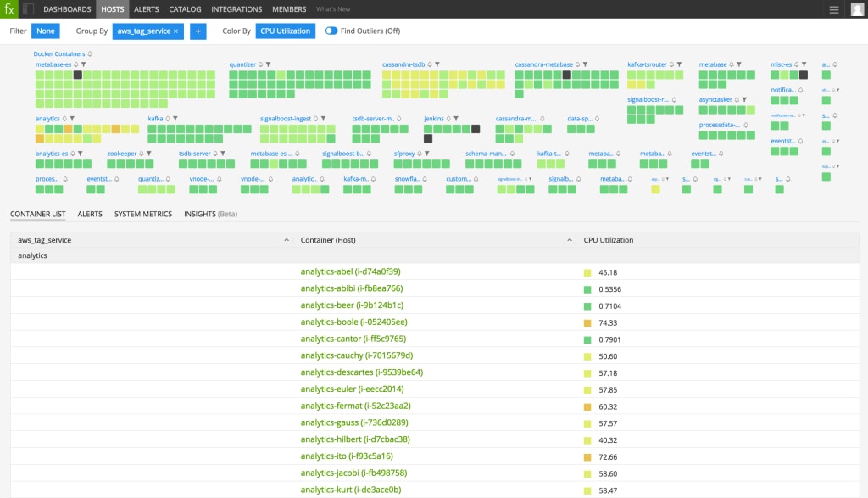The width and height of the screenshot is (868, 498).
Task: Switch to the Alerts tab below heatmap
Action: (x=90, y=214)
